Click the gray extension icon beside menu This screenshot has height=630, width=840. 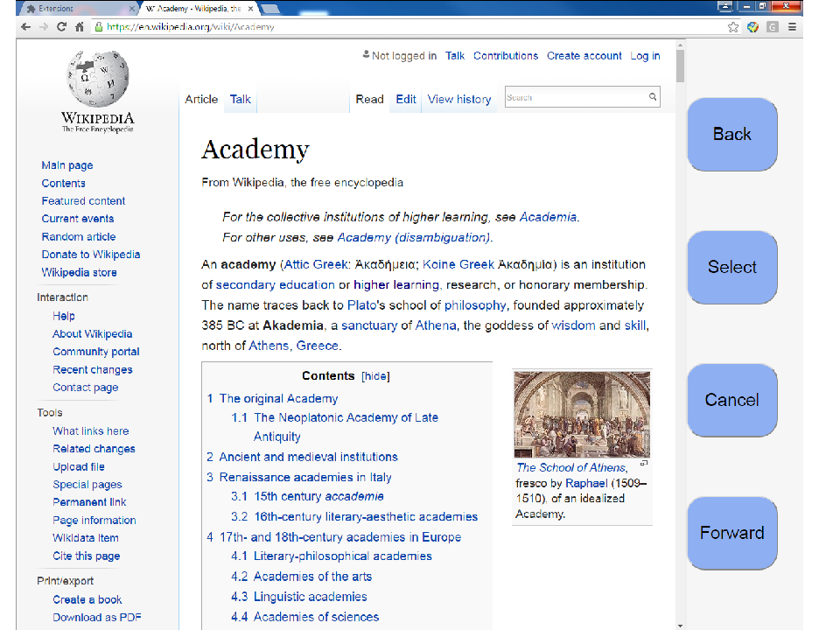(773, 27)
